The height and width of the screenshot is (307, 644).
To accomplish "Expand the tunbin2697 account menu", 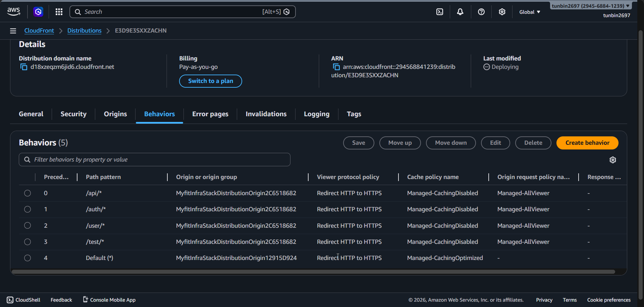I will click(x=590, y=6).
